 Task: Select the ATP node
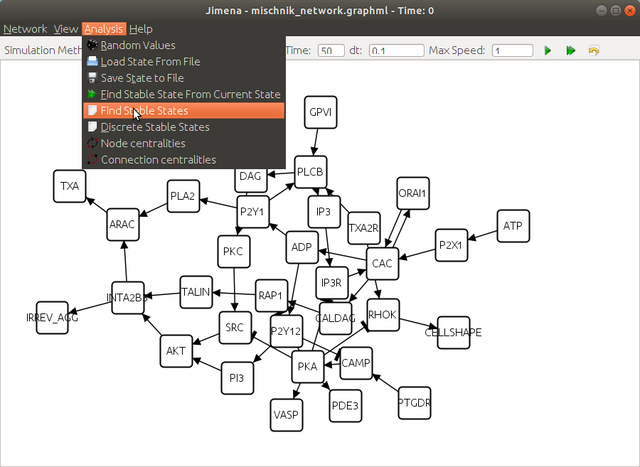click(513, 226)
